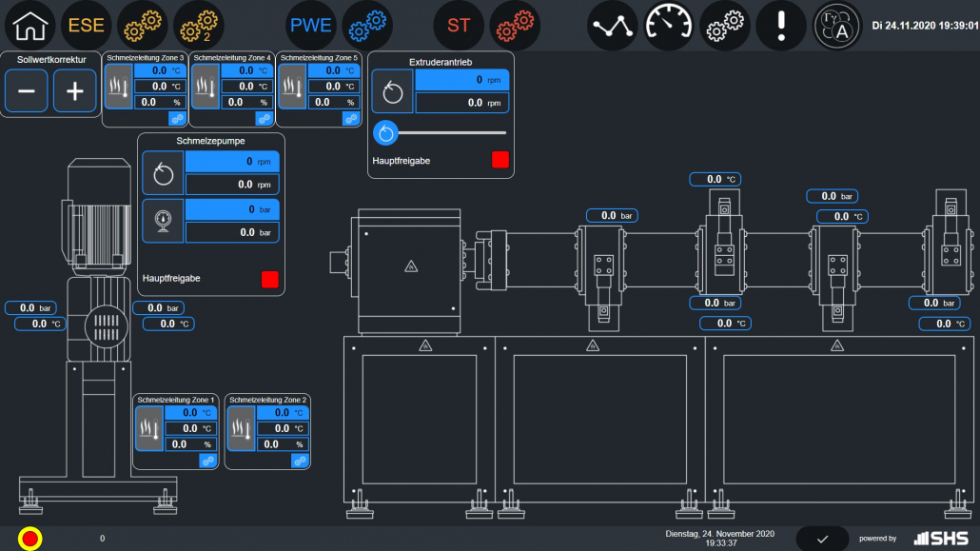
Task: Open the ESE section
Action: click(86, 26)
